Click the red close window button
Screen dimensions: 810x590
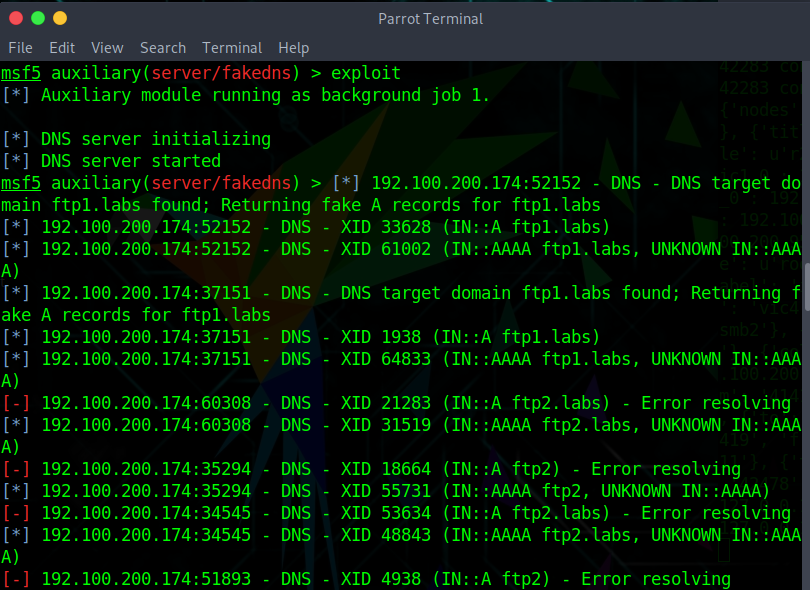coord(16,18)
